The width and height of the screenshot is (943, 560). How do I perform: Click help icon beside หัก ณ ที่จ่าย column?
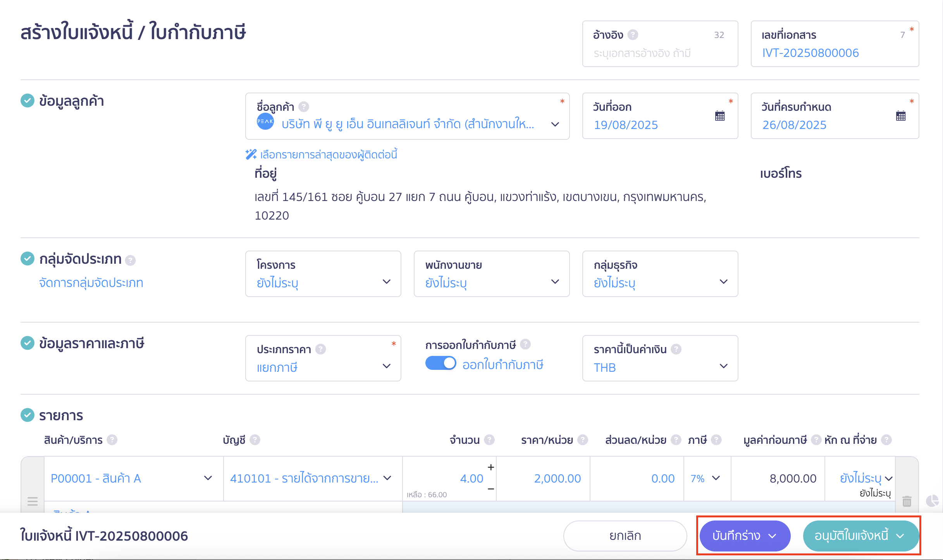[x=886, y=440]
